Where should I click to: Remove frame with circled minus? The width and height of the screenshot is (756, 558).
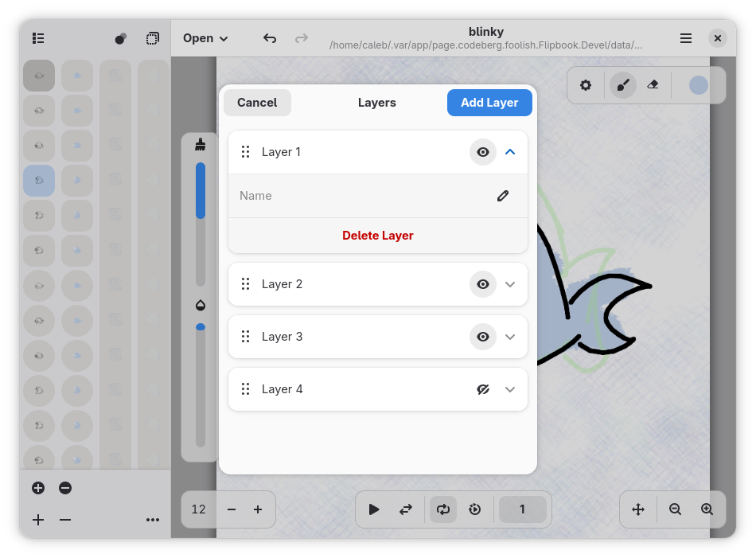tap(65, 488)
